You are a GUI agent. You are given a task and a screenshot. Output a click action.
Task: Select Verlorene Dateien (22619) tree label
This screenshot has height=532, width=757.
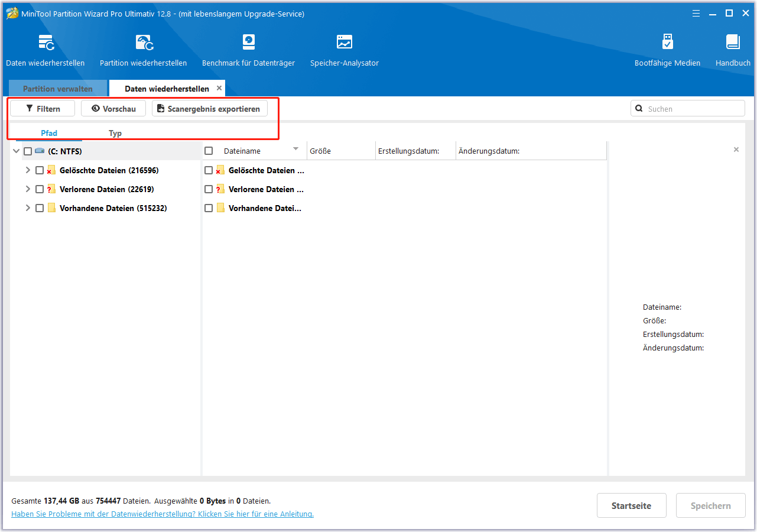pos(107,189)
